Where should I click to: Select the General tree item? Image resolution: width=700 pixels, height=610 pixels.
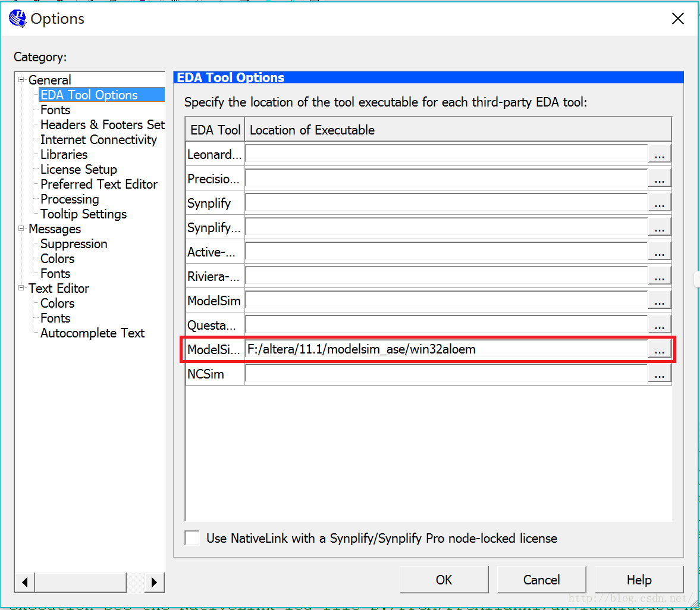coord(49,80)
